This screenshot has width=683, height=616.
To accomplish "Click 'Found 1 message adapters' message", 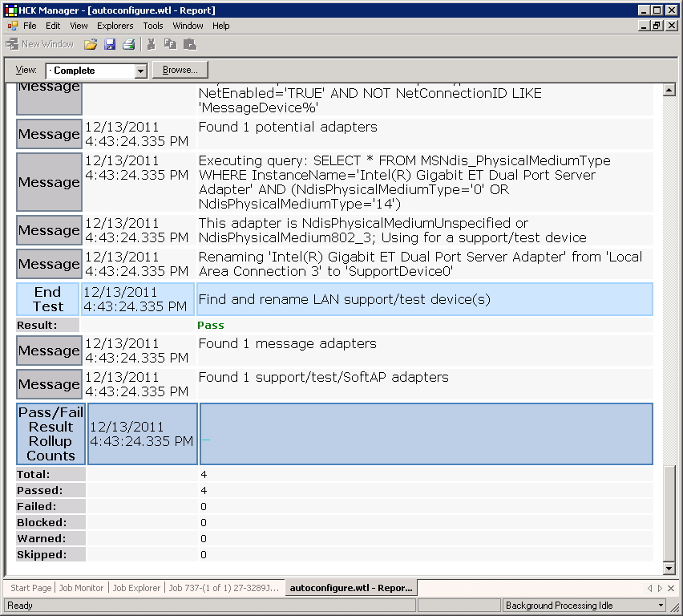I will (287, 343).
